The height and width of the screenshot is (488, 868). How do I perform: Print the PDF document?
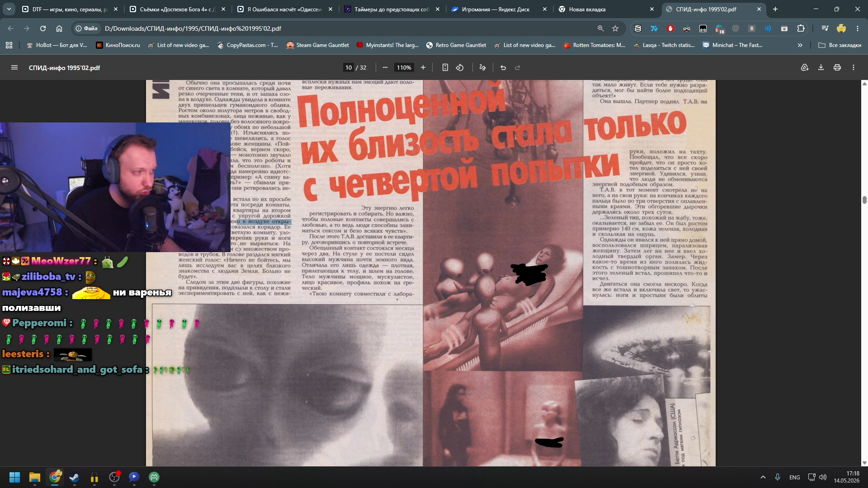click(x=837, y=67)
